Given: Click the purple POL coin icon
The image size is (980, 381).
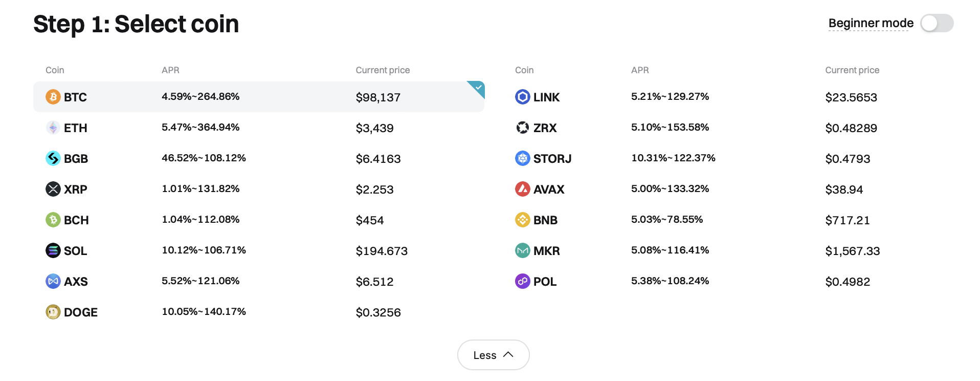Looking at the screenshot, I should click(523, 281).
